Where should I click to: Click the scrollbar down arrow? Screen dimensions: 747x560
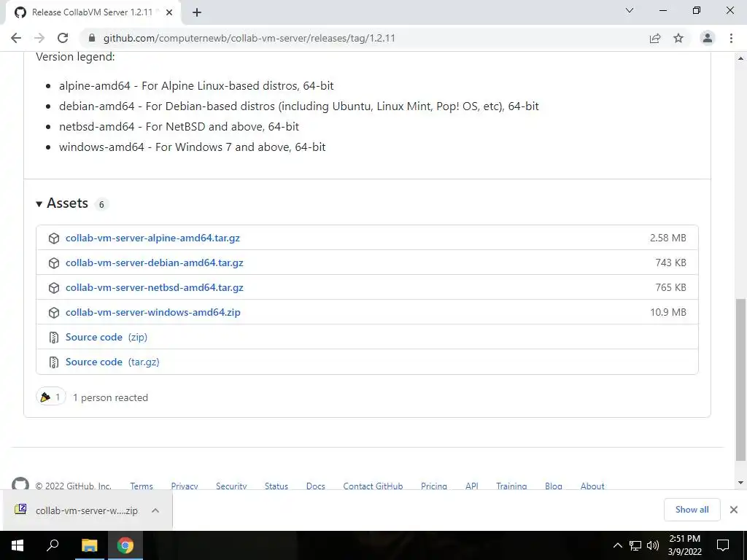click(740, 483)
